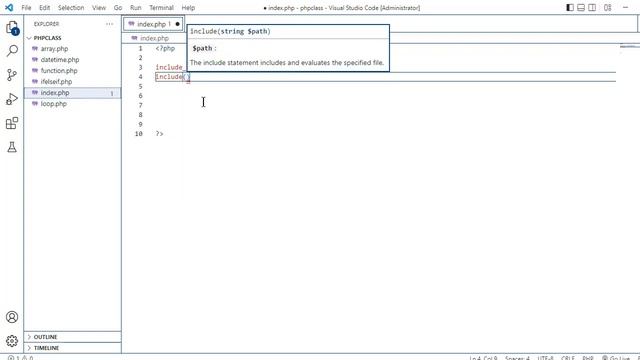Open the Explorer view in activity bar
Viewport: 640px width, 360px height.
tap(12, 27)
